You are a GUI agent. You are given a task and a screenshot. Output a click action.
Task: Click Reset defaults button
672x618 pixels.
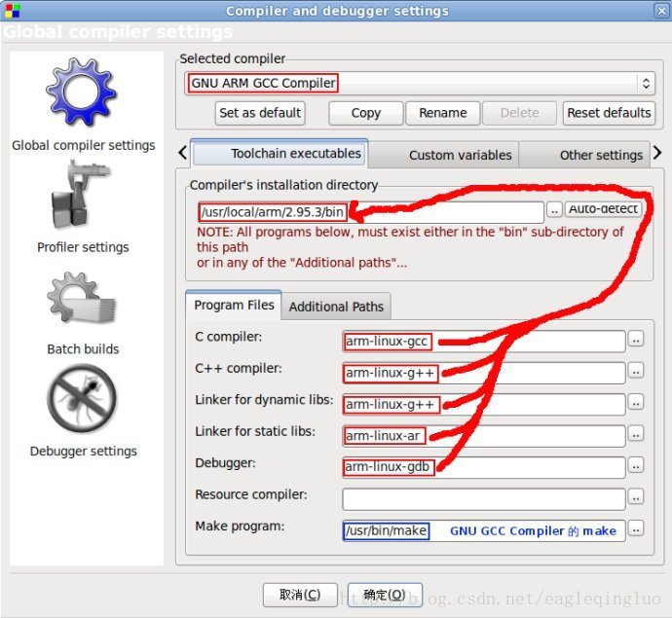click(609, 113)
